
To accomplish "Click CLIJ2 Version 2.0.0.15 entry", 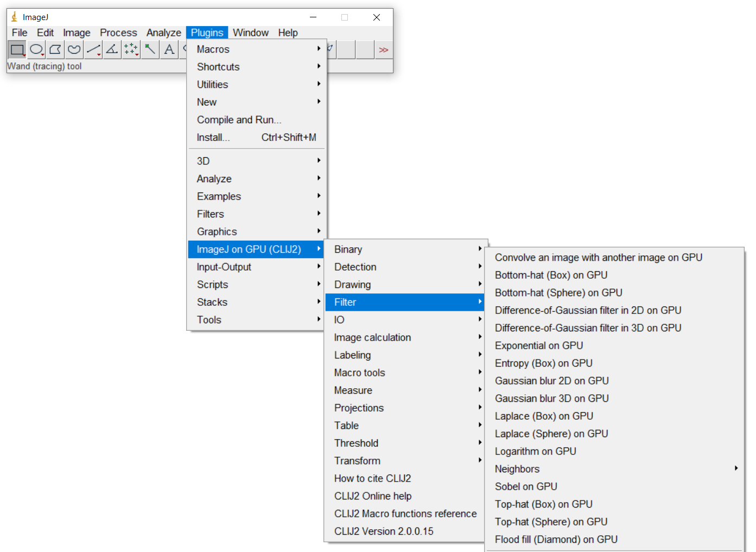I will click(404, 531).
